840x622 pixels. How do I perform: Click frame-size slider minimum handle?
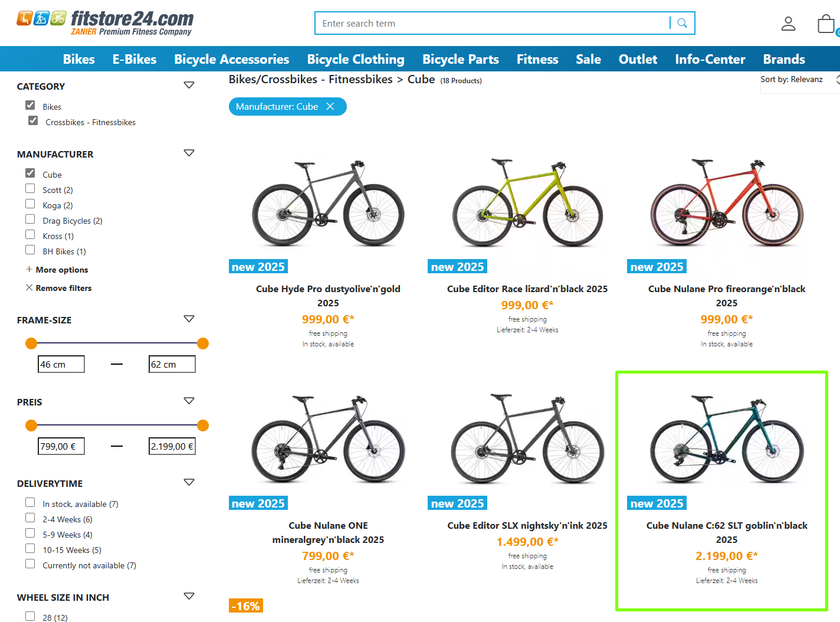[31, 343]
